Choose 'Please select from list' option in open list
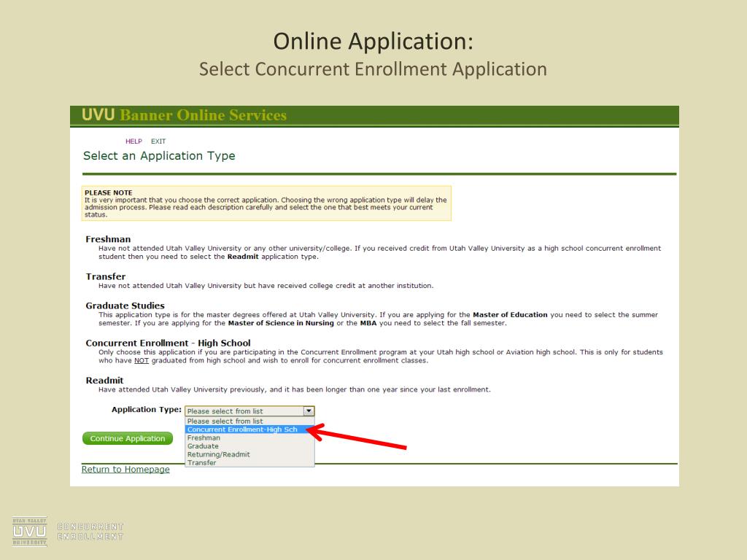 point(249,421)
